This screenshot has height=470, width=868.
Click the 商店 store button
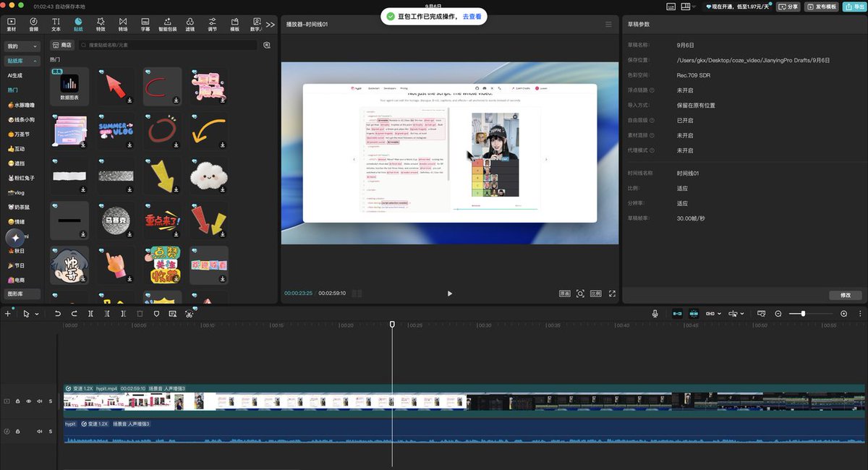61,45
